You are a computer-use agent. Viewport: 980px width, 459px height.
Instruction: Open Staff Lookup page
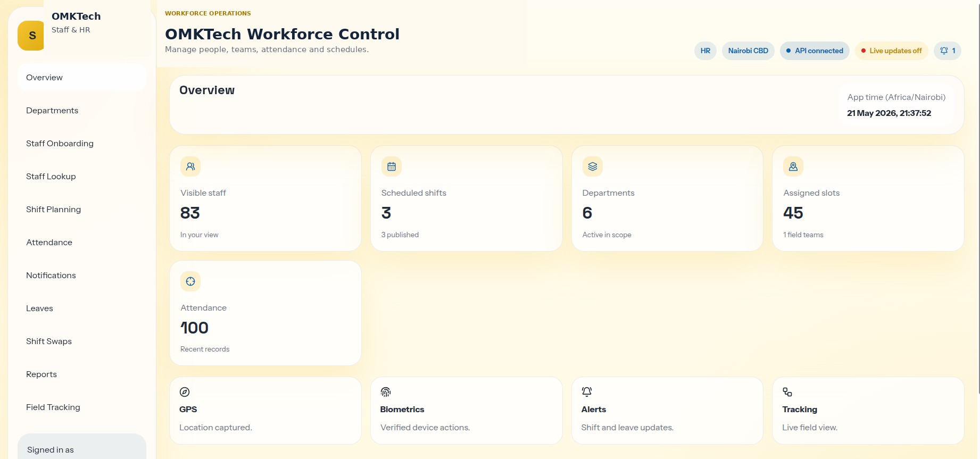pos(82,177)
